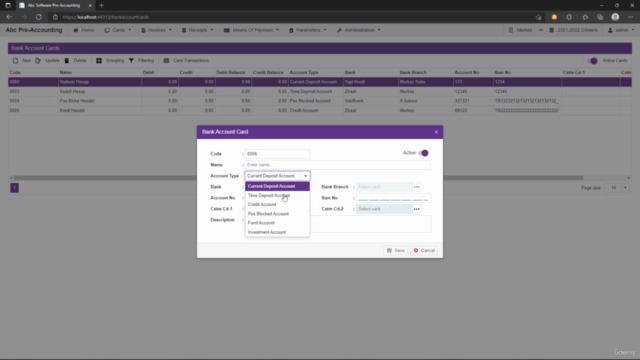
Task: Toggle the Active switch in dialog
Action: (x=423, y=153)
